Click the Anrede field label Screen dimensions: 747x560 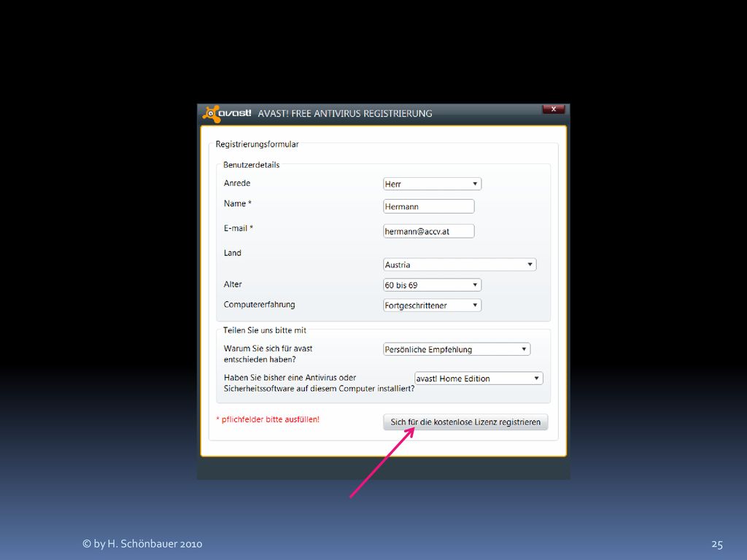point(237,183)
